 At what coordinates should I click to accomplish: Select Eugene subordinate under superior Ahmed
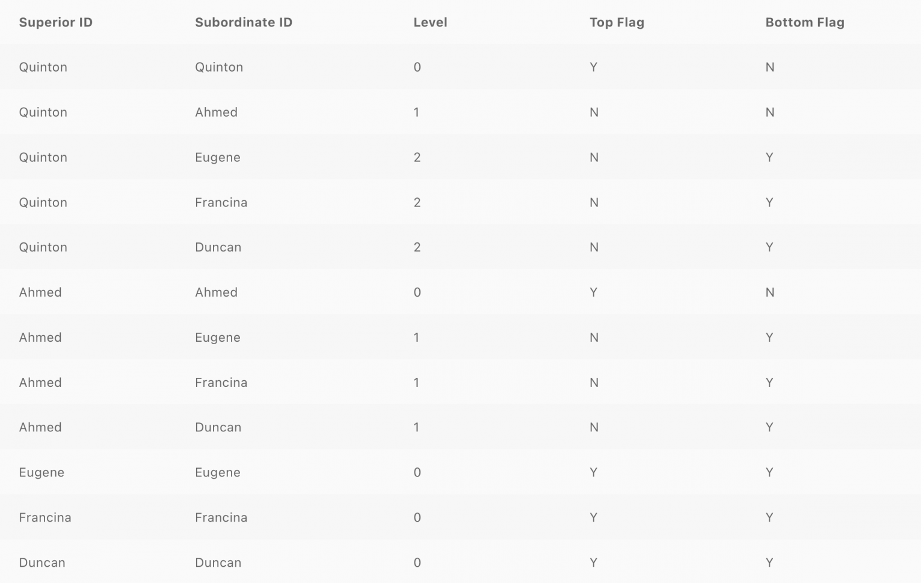point(217,337)
